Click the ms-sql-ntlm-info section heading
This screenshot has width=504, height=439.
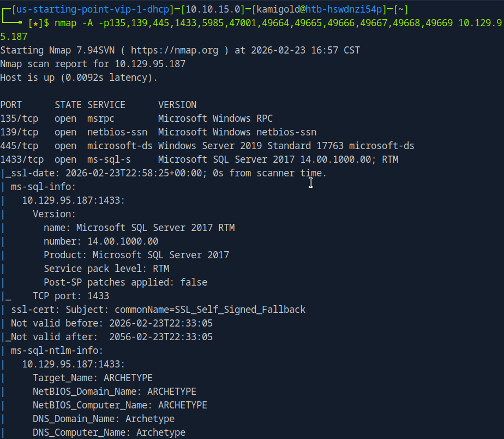[57, 351]
